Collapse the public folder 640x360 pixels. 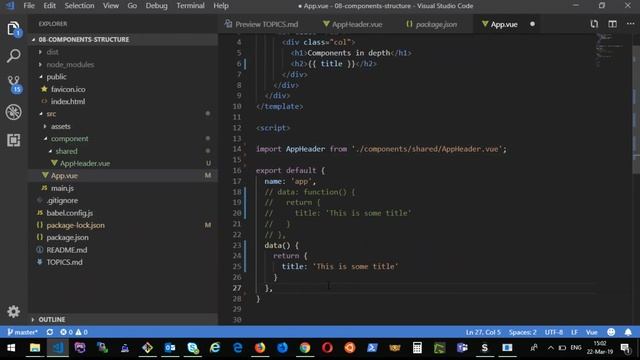122,77
